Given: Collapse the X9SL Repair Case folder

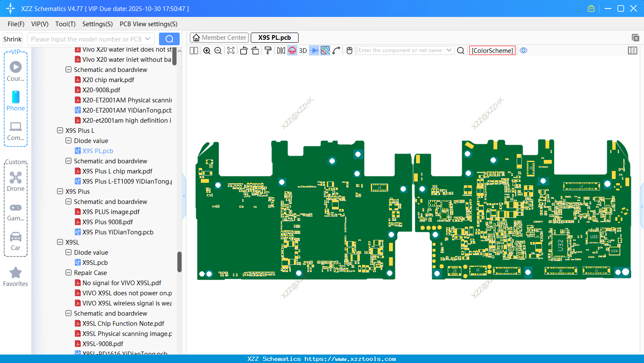Looking at the screenshot, I should pos(69,273).
